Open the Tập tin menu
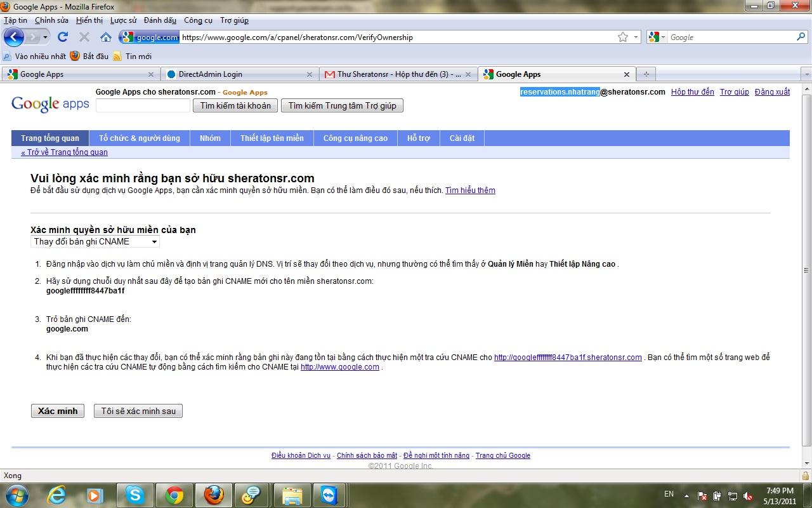 pyautogui.click(x=15, y=20)
